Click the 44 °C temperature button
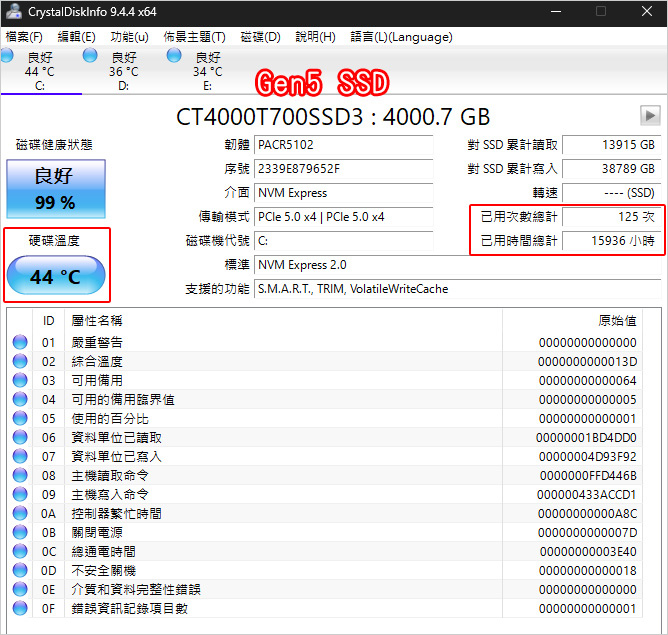This screenshot has width=668, height=635. (x=56, y=275)
